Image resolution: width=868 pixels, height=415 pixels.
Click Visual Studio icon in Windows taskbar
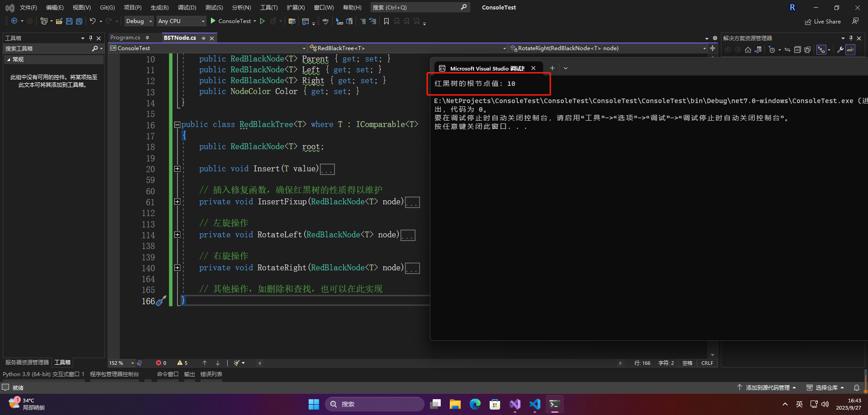point(515,404)
